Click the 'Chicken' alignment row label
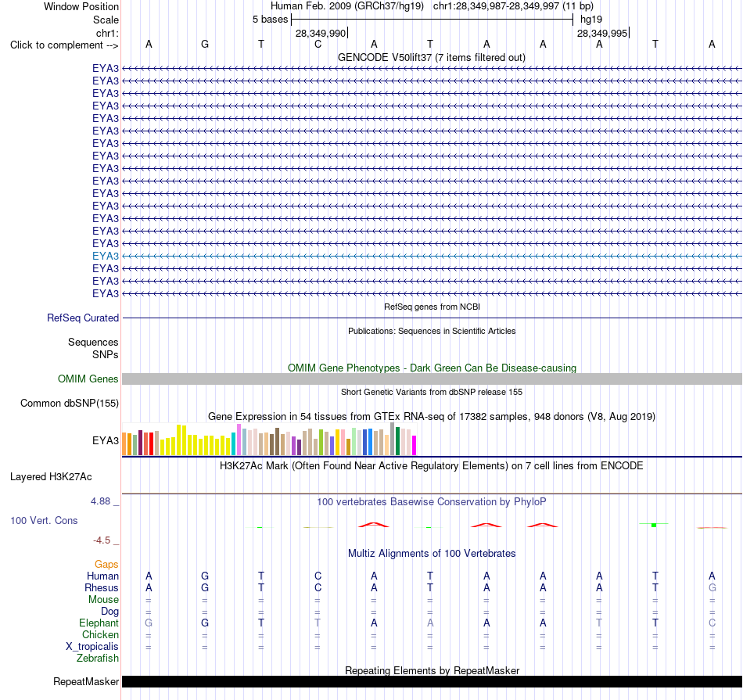Image resolution: width=743 pixels, height=700 pixels. [100, 634]
